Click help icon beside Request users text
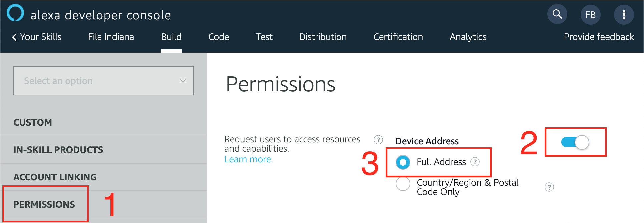644x223 pixels. click(x=378, y=140)
